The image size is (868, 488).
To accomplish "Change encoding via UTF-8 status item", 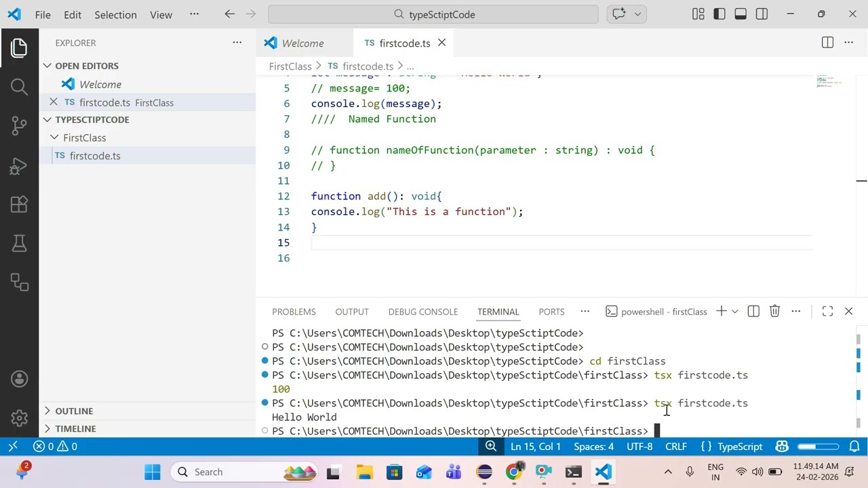I will (639, 446).
